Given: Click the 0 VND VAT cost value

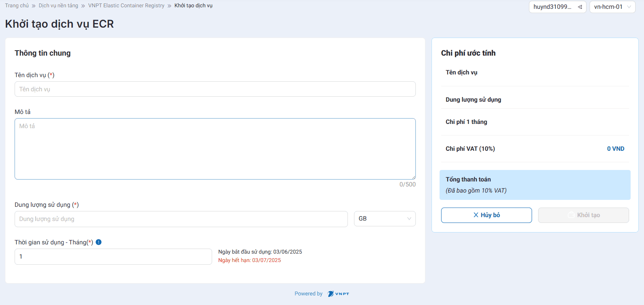Looking at the screenshot, I should pos(615,149).
